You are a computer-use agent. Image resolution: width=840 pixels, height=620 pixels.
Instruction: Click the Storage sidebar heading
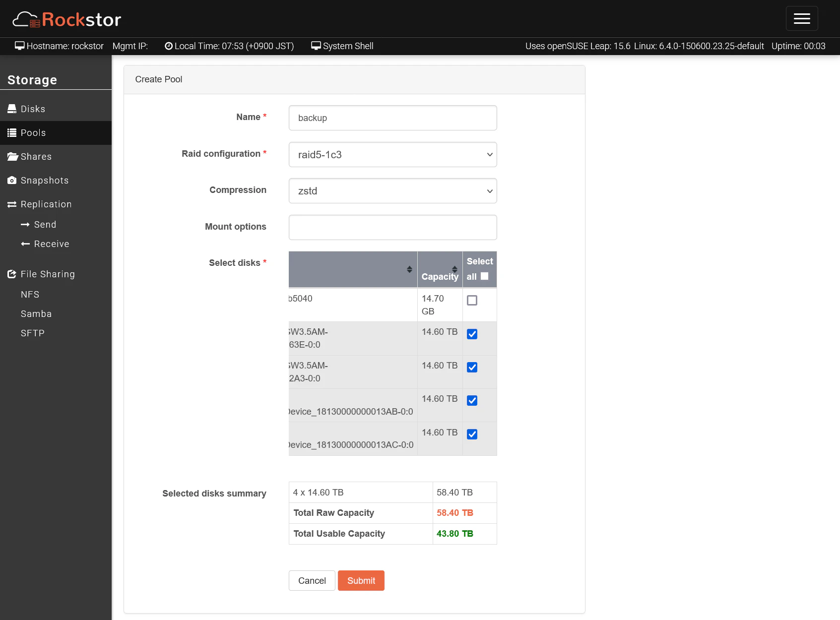tap(32, 80)
